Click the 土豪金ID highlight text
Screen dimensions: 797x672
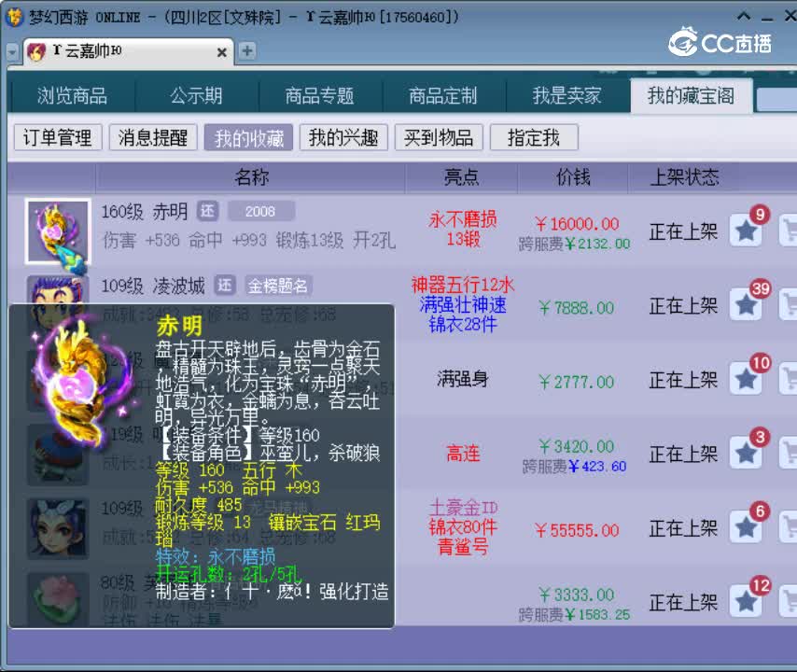tap(463, 508)
